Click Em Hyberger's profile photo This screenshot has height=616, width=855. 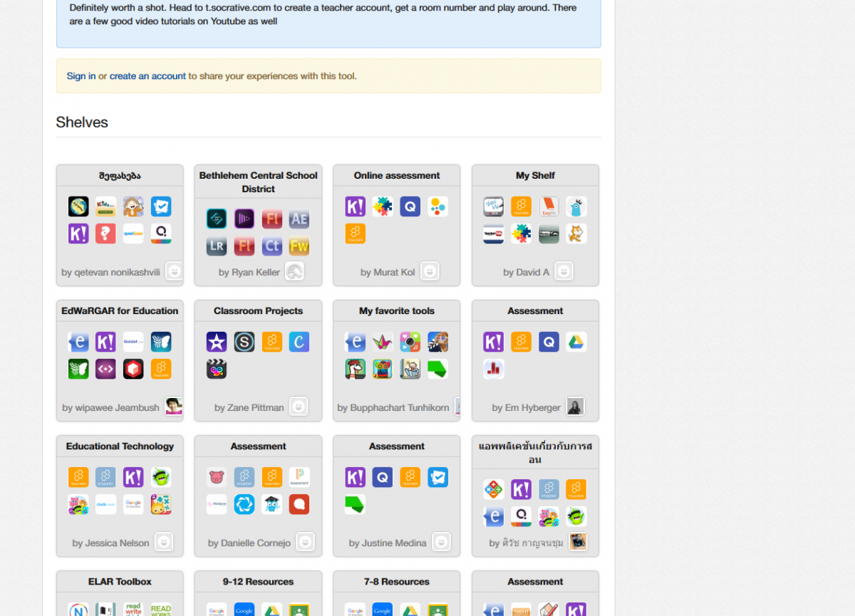575,407
